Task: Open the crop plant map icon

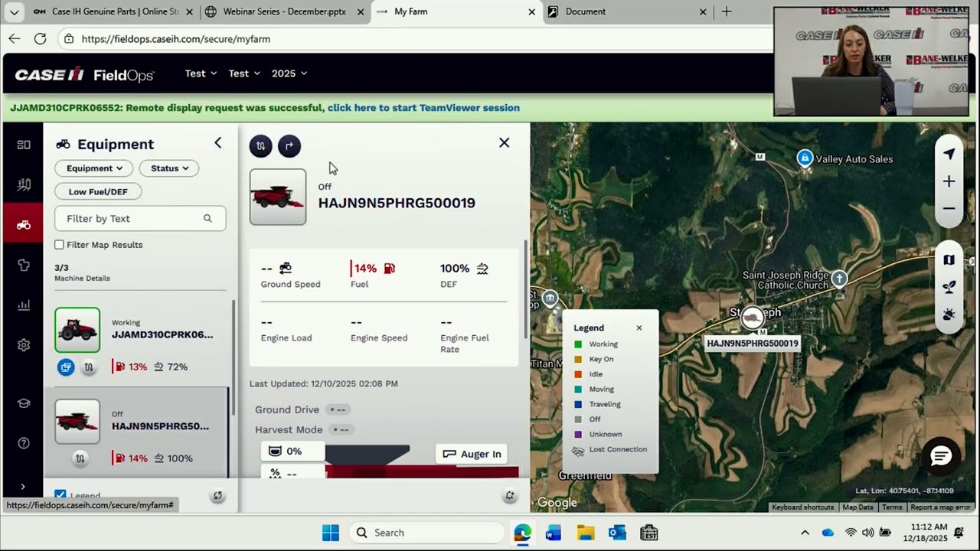Action: tap(949, 287)
